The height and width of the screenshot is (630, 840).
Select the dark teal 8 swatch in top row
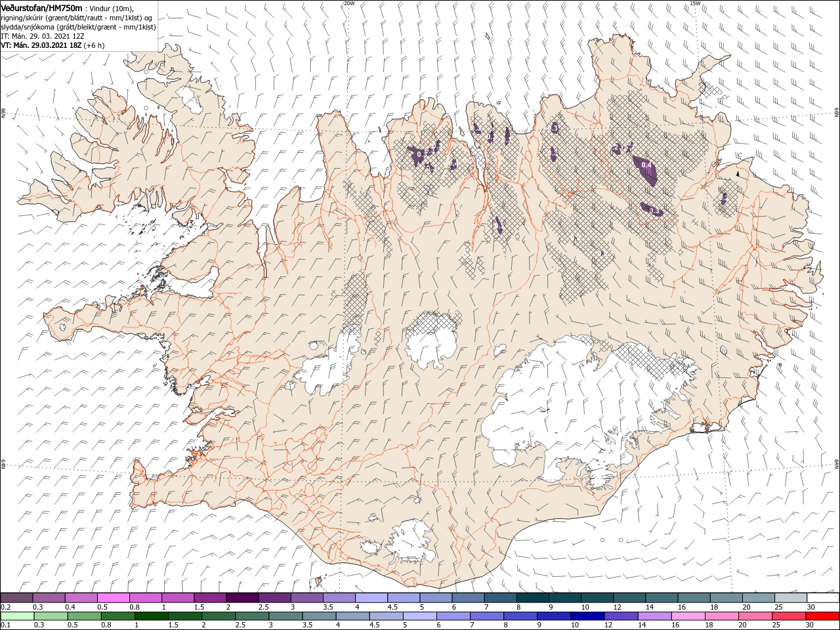tap(533, 598)
